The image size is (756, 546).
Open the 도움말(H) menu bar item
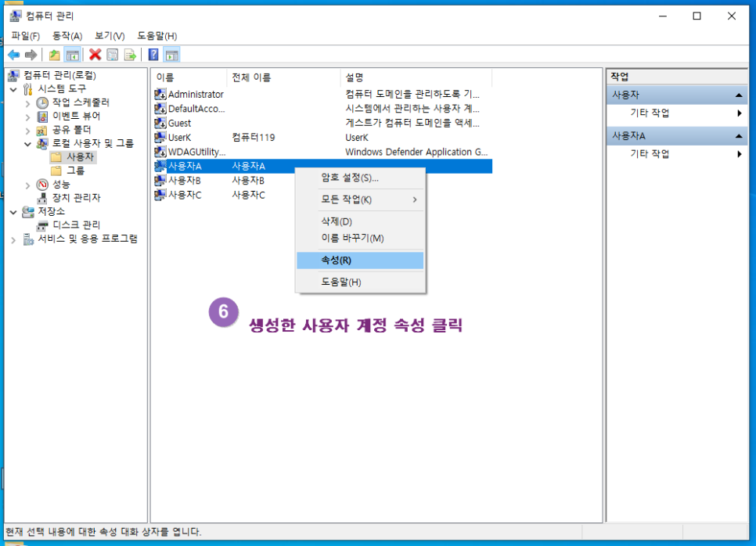(x=157, y=36)
